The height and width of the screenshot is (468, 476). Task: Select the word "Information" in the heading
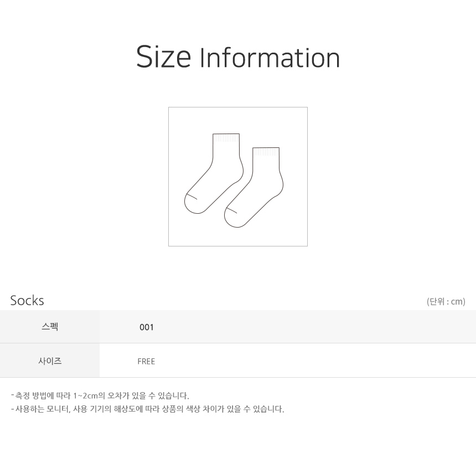(270, 58)
